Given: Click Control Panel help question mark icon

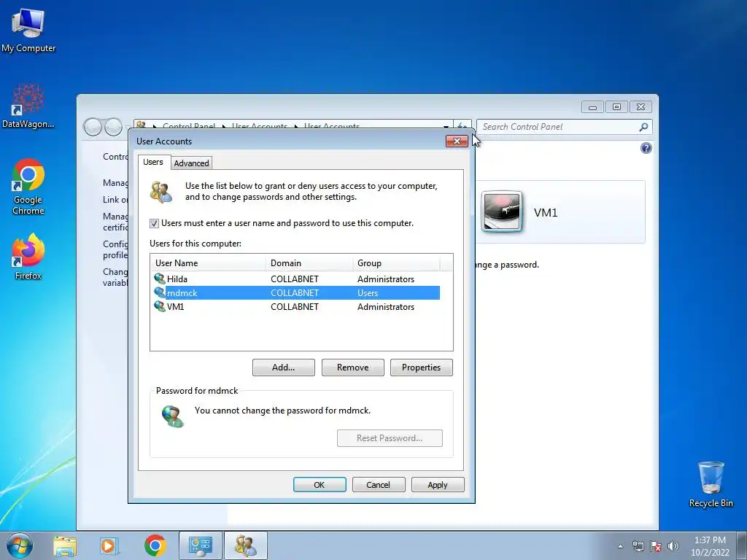Looking at the screenshot, I should pos(646,148).
